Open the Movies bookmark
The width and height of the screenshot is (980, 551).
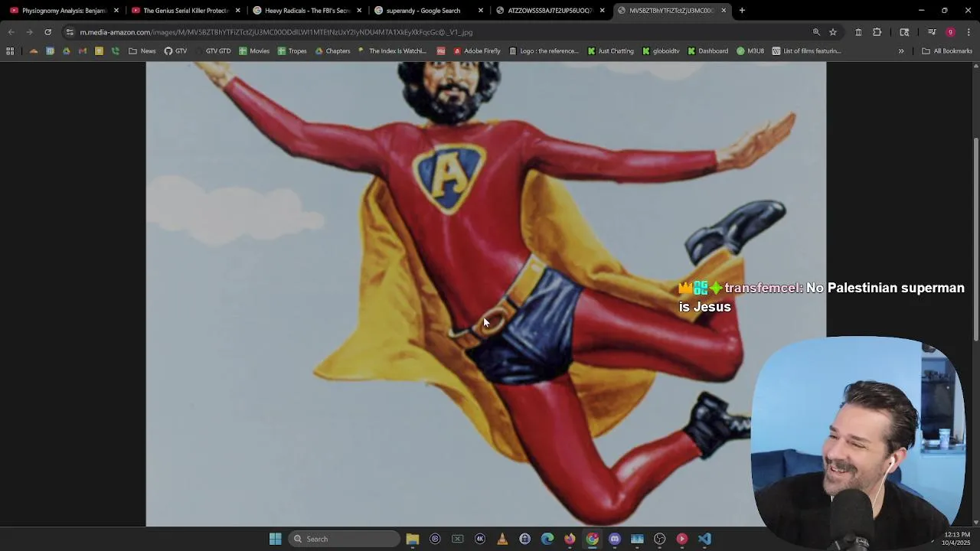click(x=254, y=51)
